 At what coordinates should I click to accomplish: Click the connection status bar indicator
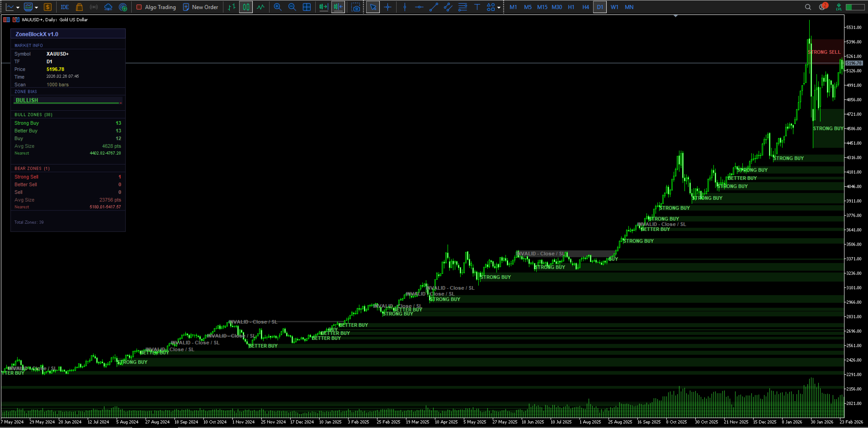[x=855, y=7]
